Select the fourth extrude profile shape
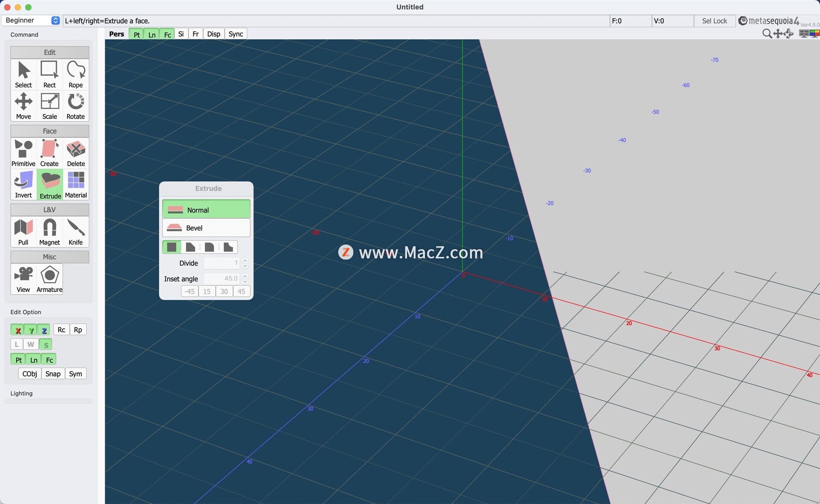This screenshot has height=504, width=820. pos(228,247)
